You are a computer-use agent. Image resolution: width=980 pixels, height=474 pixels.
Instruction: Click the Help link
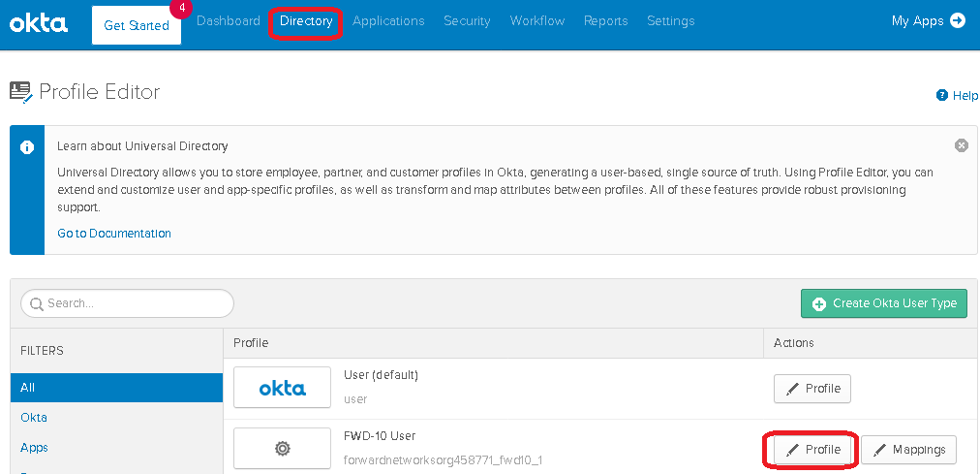pyautogui.click(x=965, y=96)
